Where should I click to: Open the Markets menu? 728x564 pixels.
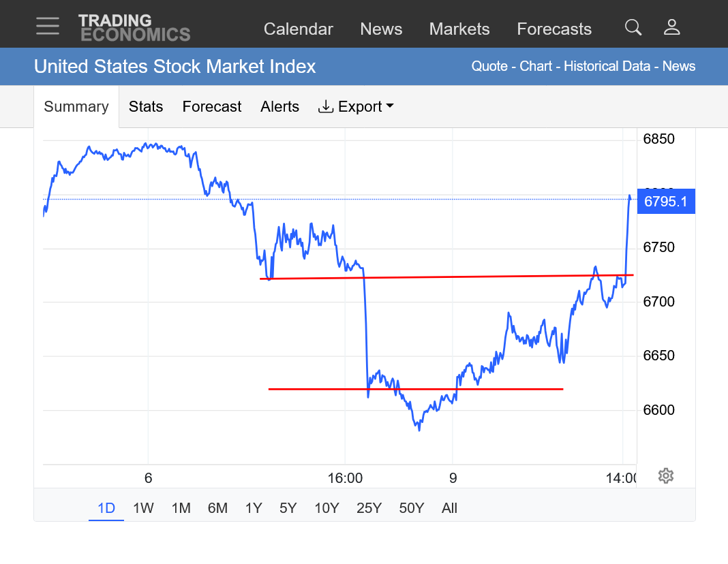pyautogui.click(x=459, y=29)
